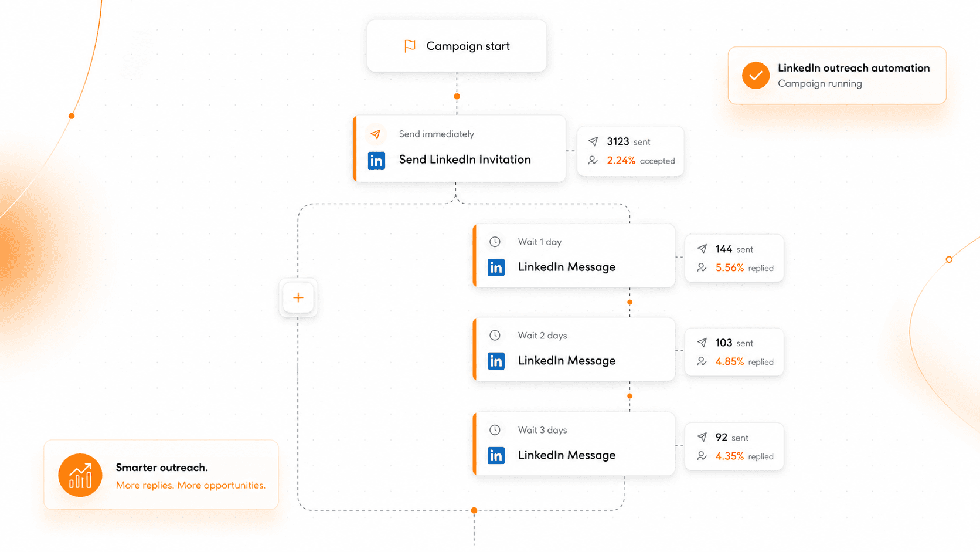The height and width of the screenshot is (552, 980).
Task: Click LinkedIn logo in the Wait 1 day card
Action: coord(496,267)
